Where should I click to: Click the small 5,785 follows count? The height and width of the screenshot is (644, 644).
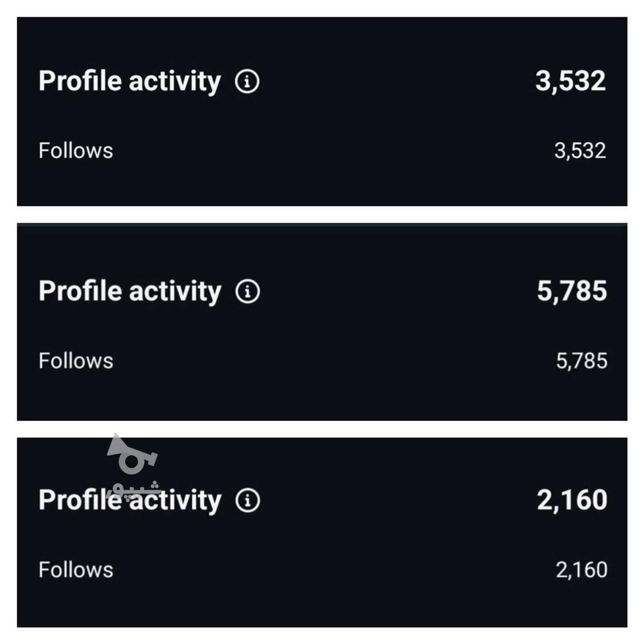click(x=581, y=361)
